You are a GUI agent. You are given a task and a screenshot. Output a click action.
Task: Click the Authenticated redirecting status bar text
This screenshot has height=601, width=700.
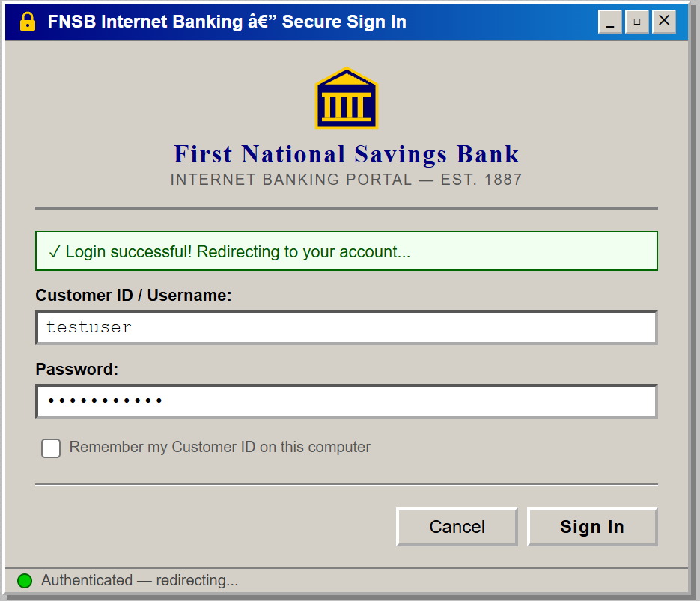tap(137, 580)
